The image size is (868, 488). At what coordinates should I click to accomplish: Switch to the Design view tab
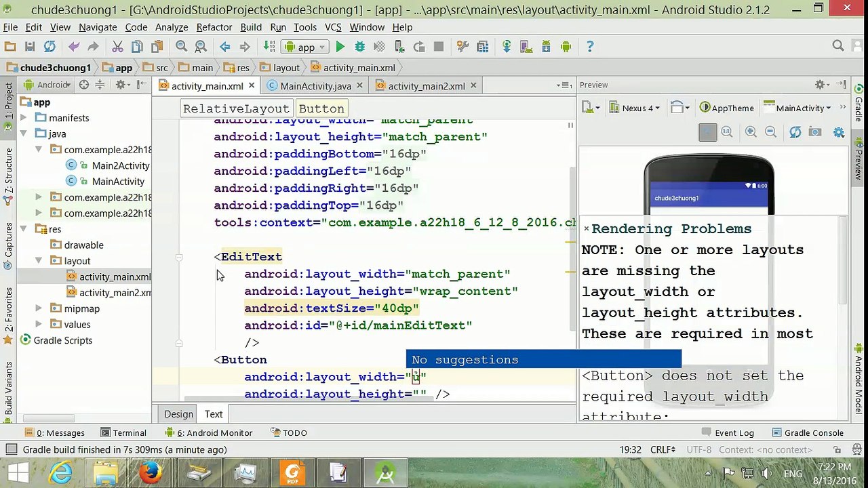[178, 414]
